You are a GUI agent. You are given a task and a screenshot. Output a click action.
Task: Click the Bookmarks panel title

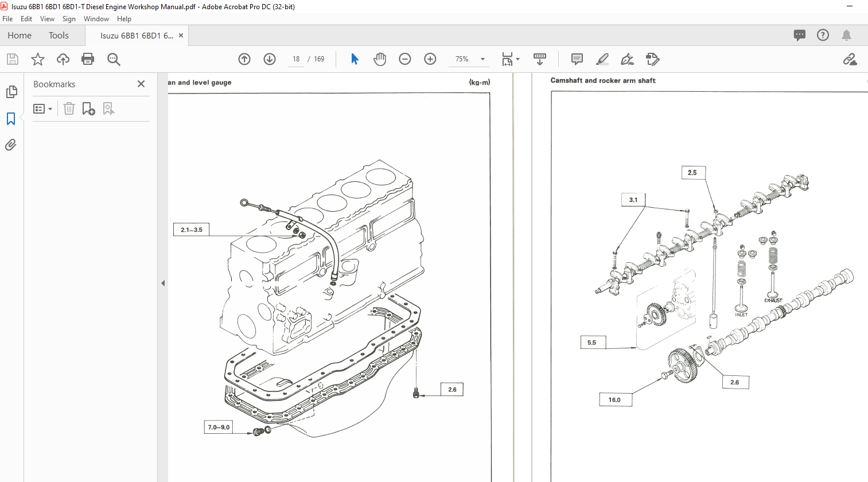(x=55, y=84)
